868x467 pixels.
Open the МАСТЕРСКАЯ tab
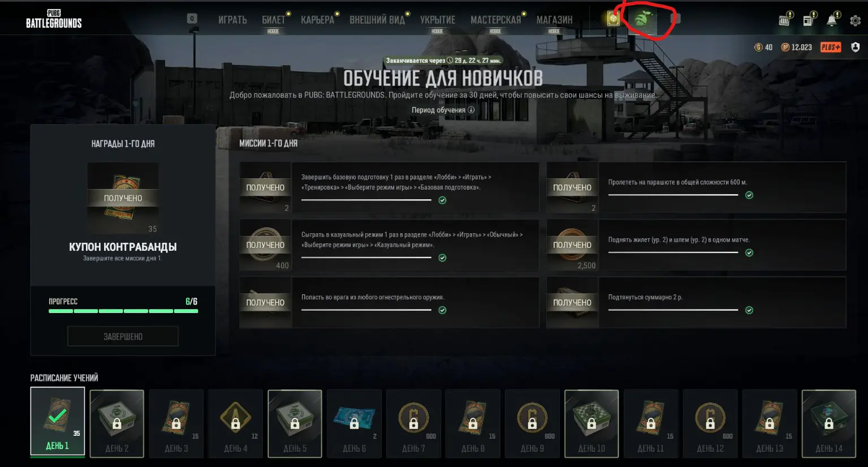coord(495,20)
